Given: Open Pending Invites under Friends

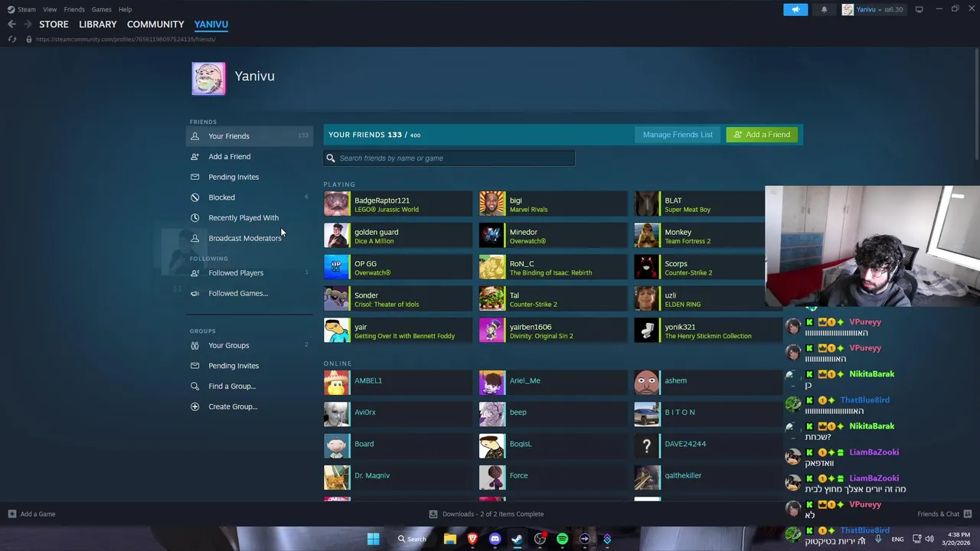Looking at the screenshot, I should tap(234, 177).
